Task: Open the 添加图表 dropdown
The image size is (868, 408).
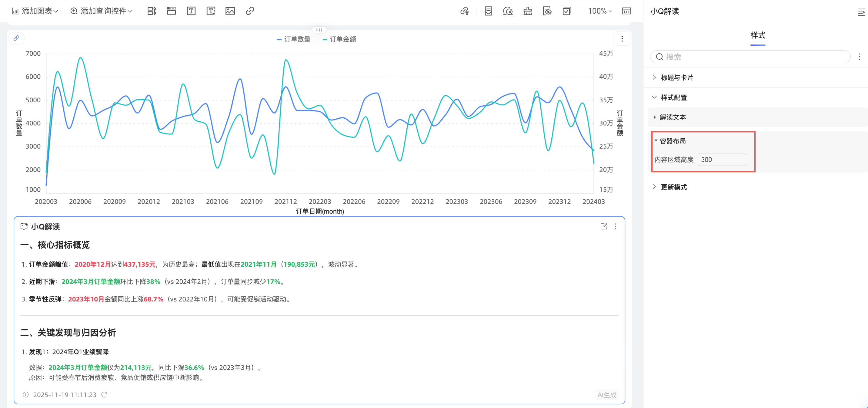Action: pyautogui.click(x=35, y=11)
